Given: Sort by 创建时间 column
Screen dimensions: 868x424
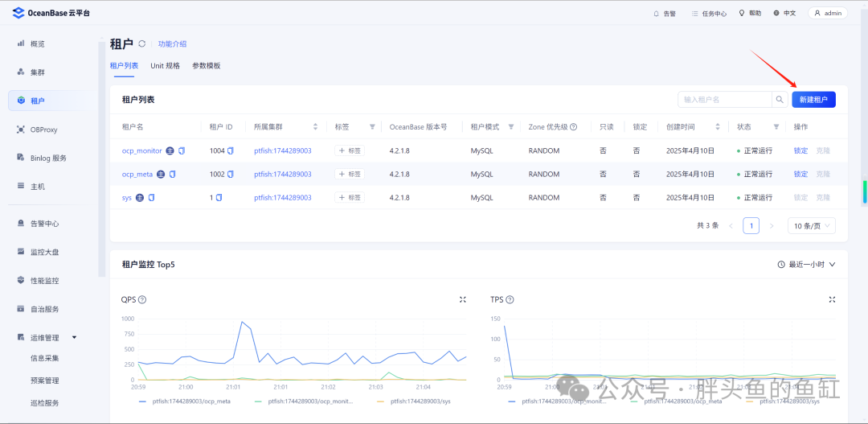Looking at the screenshot, I should (718, 127).
